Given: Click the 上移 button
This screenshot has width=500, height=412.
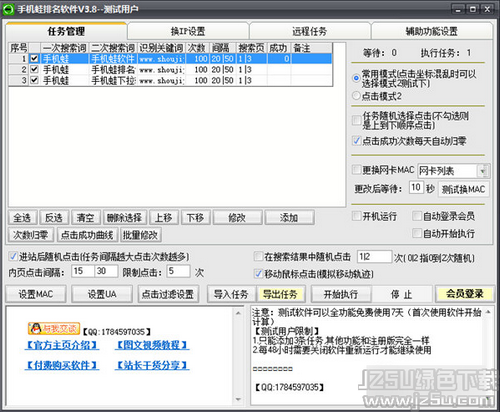Looking at the screenshot, I should click(163, 218).
